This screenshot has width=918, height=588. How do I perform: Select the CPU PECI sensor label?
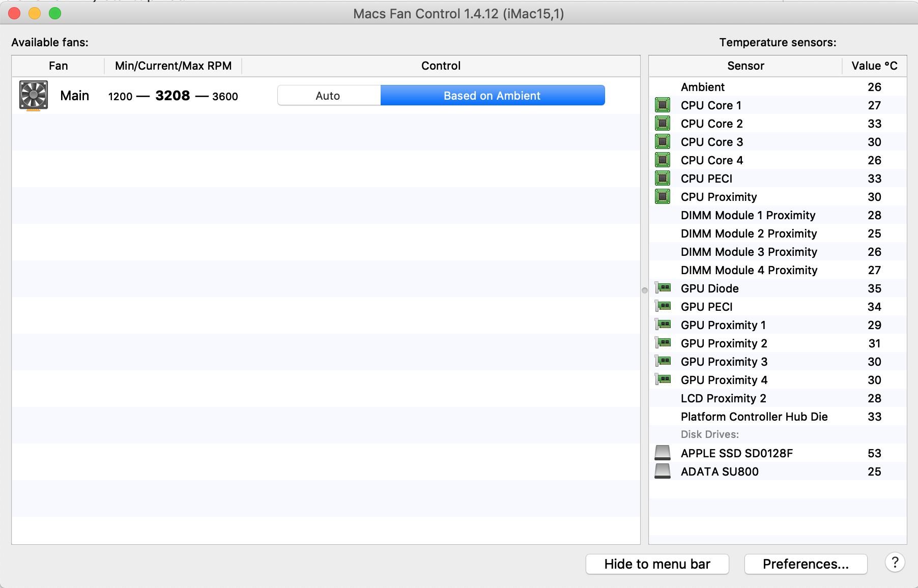pyautogui.click(x=707, y=179)
